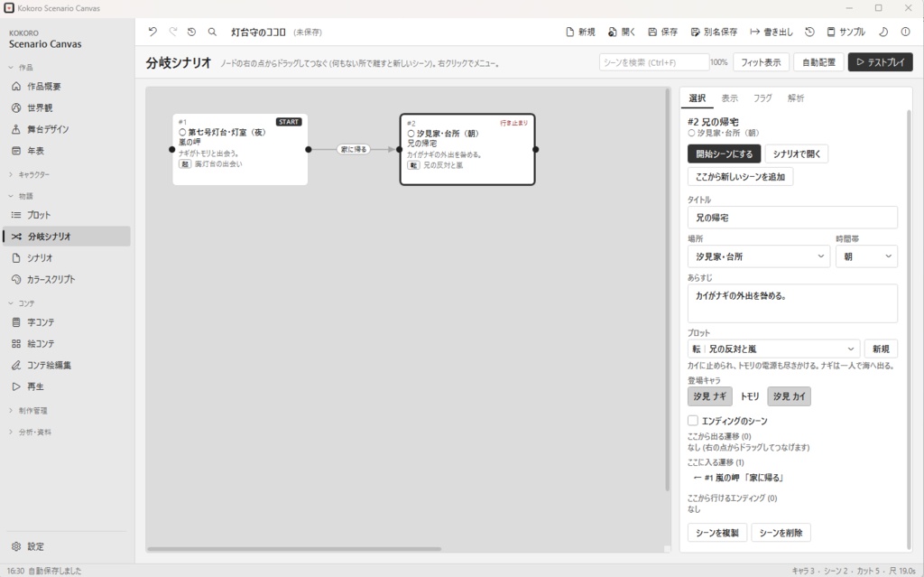Click incoming transition #1 嵐の岬「家に帰る」
This screenshot has width=924, height=577.
[x=738, y=478]
